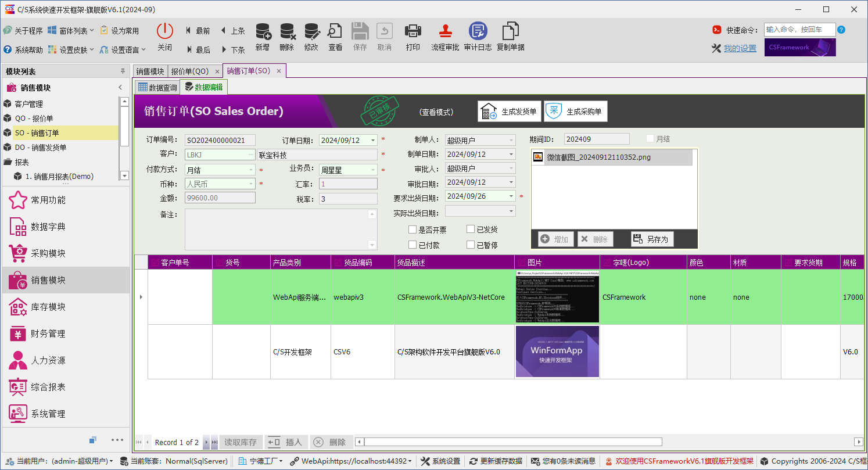Click the 生成发货单 button
The width and height of the screenshot is (868, 470).
[x=510, y=112]
